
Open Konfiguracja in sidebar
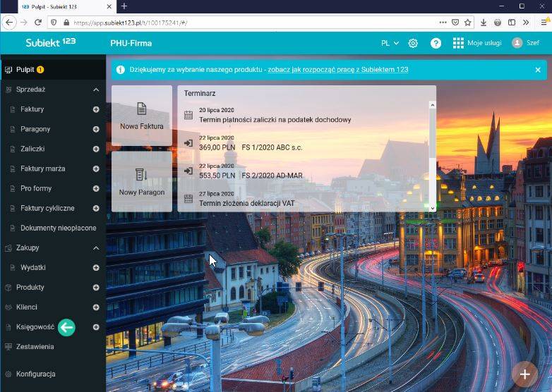35,374
